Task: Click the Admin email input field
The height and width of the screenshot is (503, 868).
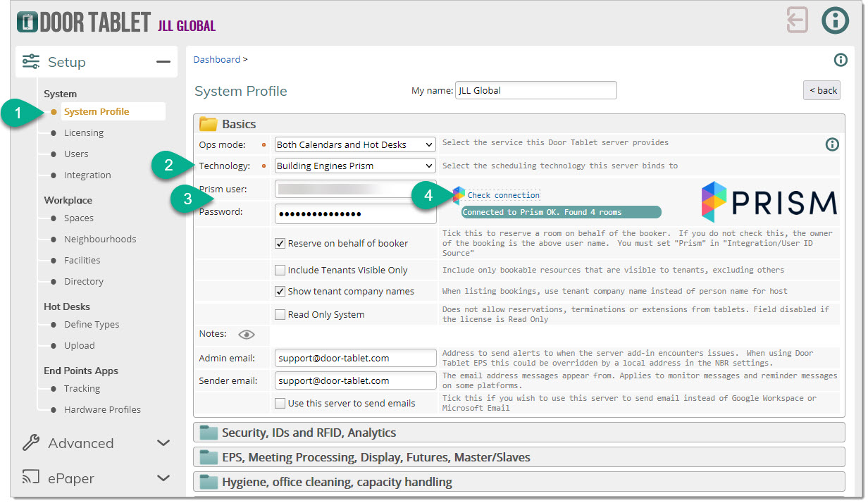Action: 356,358
